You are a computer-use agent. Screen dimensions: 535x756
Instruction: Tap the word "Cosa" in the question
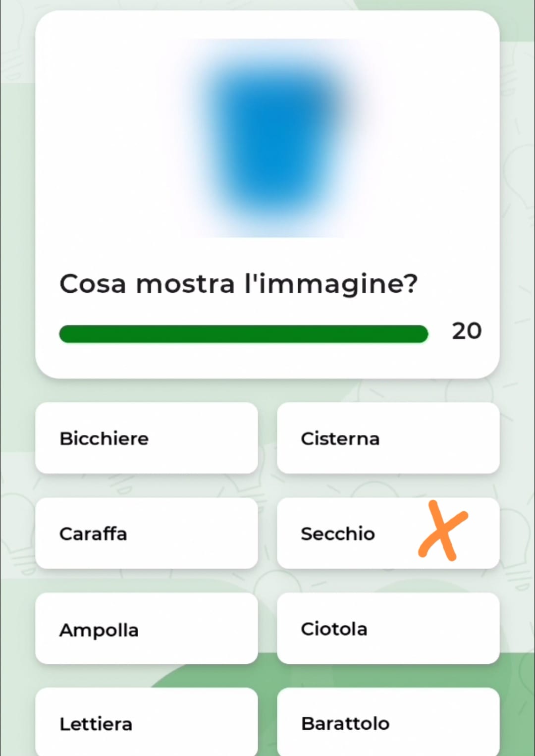[x=93, y=284]
